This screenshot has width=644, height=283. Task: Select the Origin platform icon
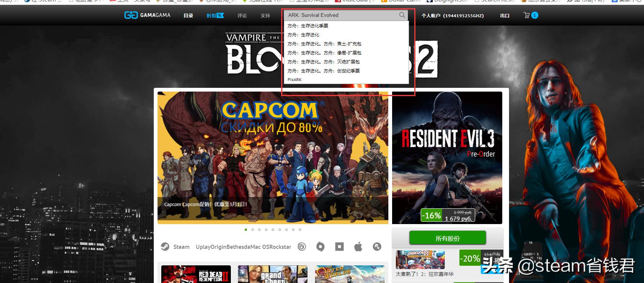click(320, 247)
